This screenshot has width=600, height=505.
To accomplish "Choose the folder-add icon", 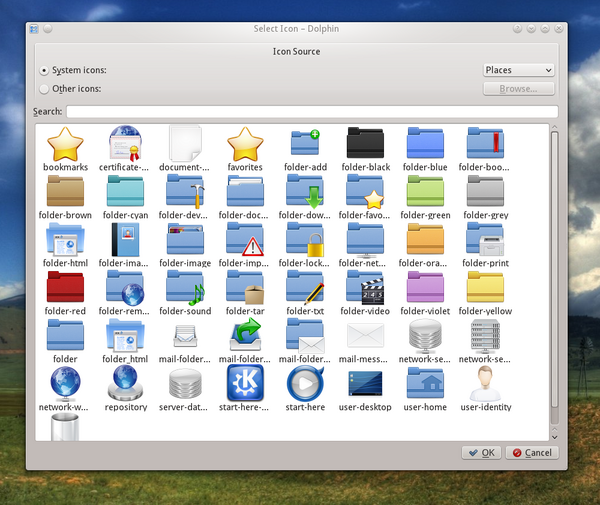I will pos(305,144).
